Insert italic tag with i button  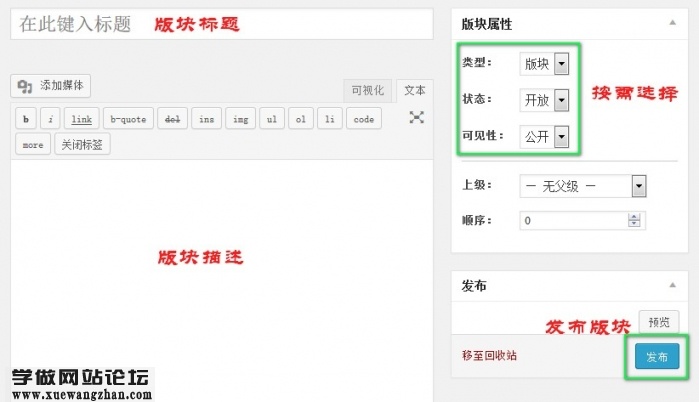50,119
